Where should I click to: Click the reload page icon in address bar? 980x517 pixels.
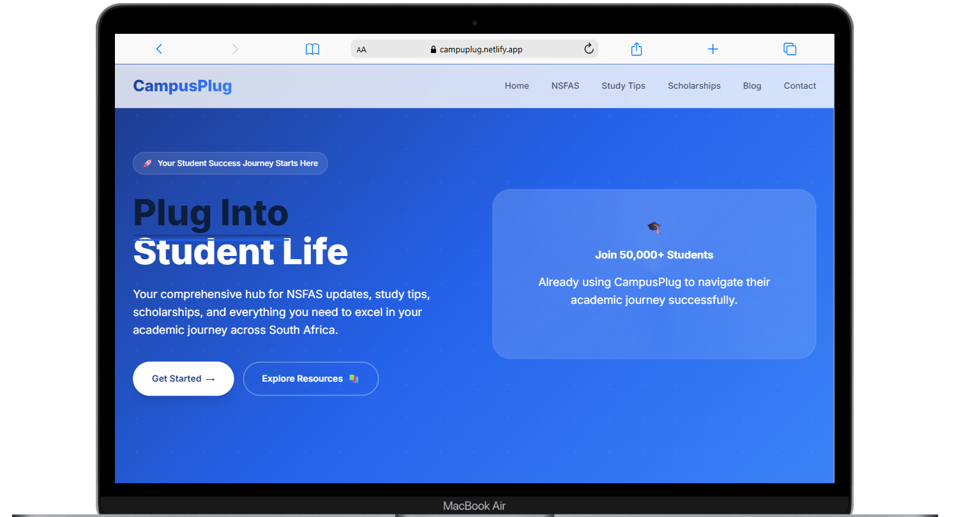pos(588,48)
